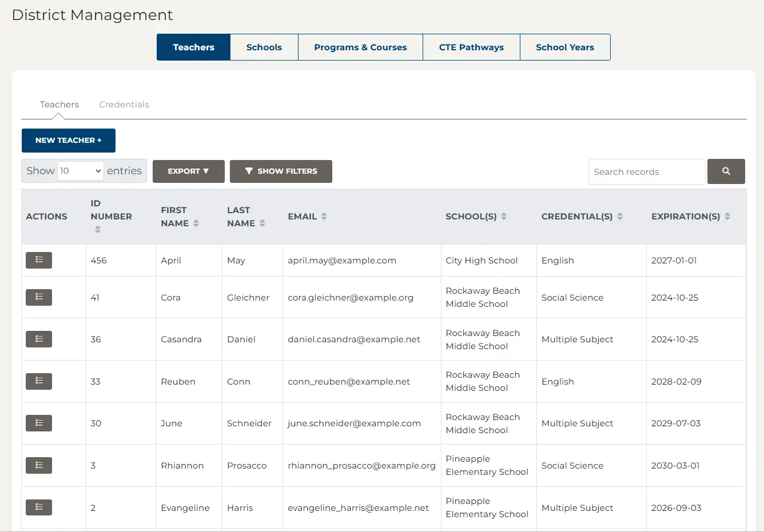Open actions menu for Rhiannon Prosacco row
Viewport: 764px width, 532px height.
39,465
